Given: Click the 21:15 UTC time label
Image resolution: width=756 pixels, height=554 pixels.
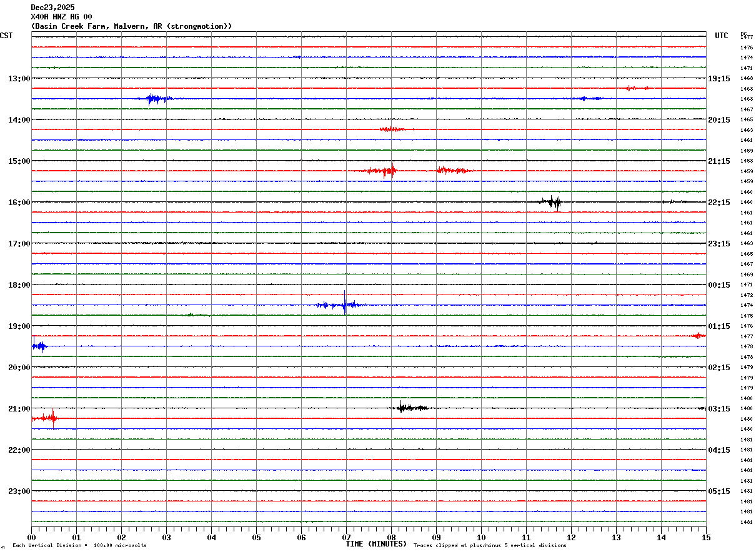Looking at the screenshot, I should [719, 161].
